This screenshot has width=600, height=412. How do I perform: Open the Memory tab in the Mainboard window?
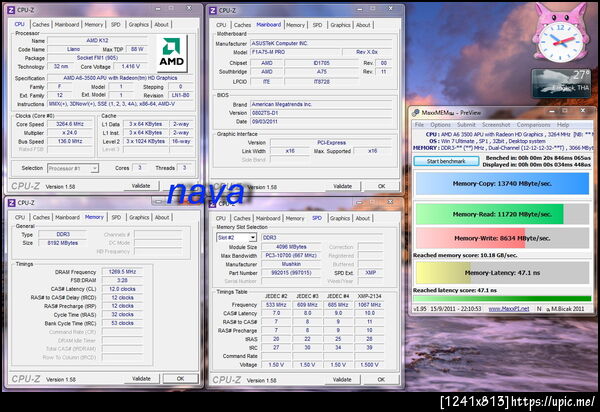click(295, 25)
